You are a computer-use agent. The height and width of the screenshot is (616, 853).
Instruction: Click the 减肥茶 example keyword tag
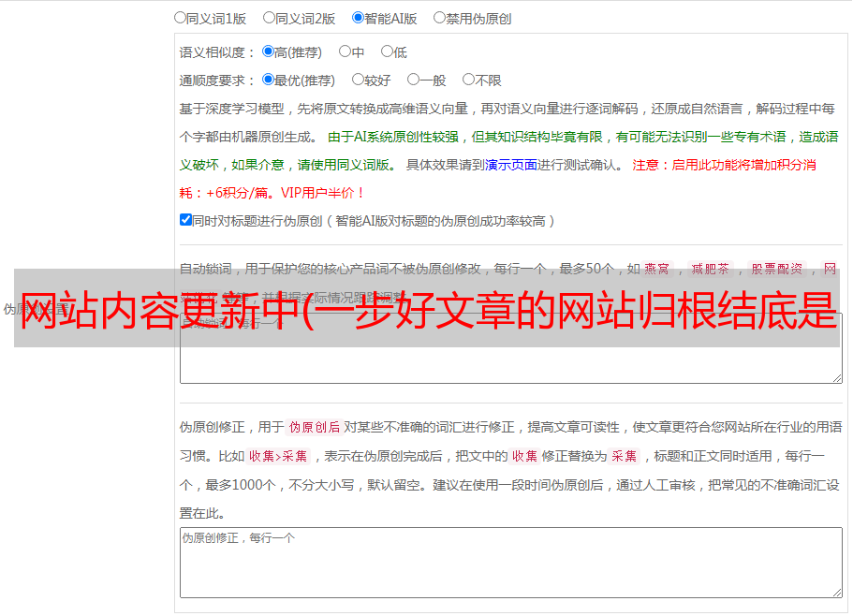(711, 269)
